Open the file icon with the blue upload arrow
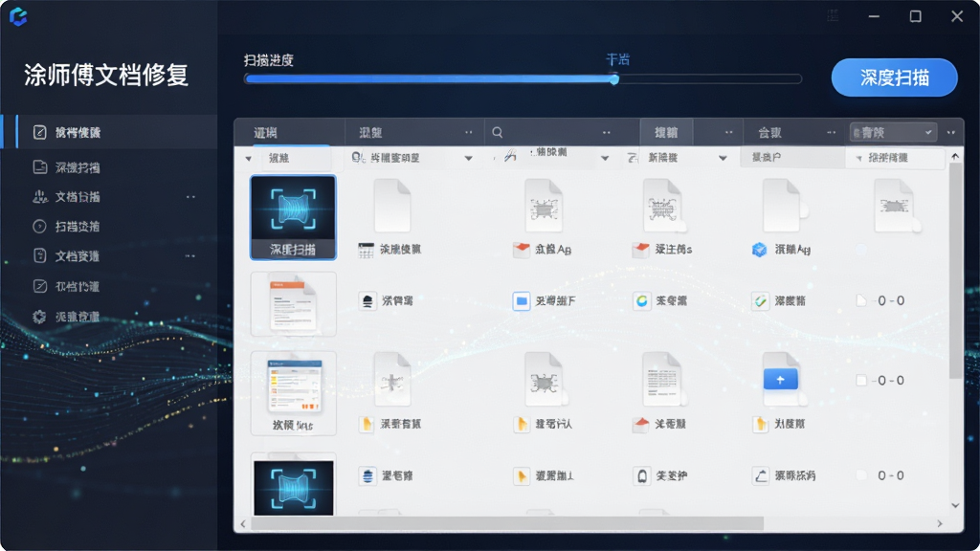The width and height of the screenshot is (980, 551). tap(781, 379)
